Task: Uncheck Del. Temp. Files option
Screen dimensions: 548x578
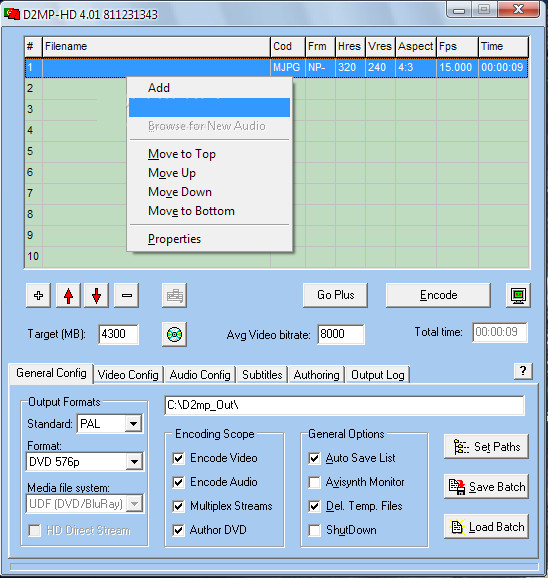Action: [x=314, y=506]
